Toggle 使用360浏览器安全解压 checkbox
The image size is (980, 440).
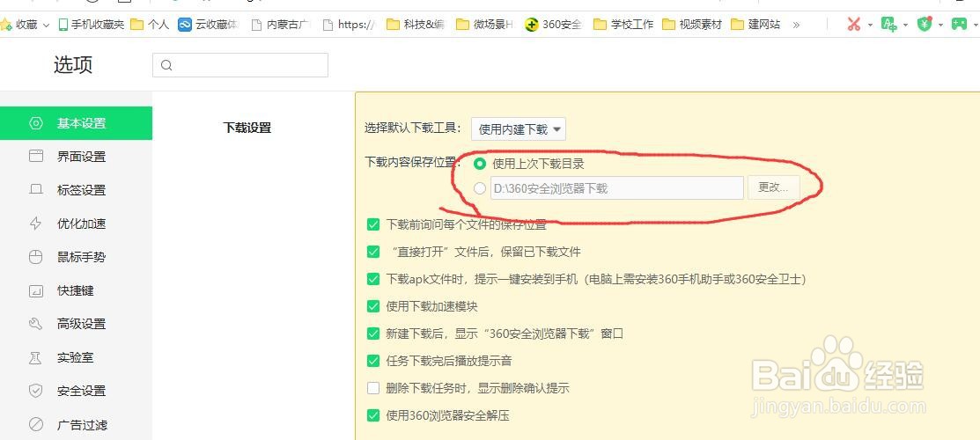[373, 415]
